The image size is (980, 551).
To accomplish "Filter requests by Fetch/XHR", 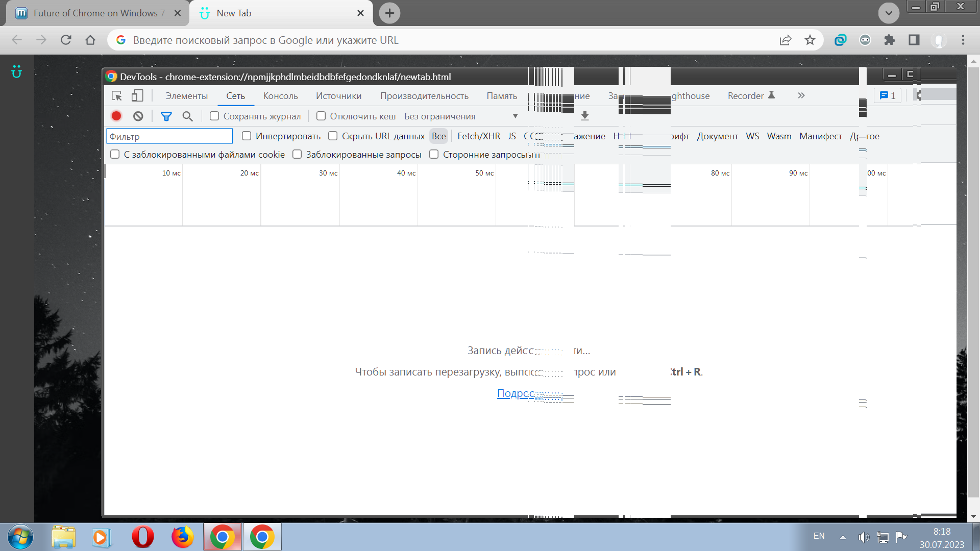I will [x=479, y=136].
